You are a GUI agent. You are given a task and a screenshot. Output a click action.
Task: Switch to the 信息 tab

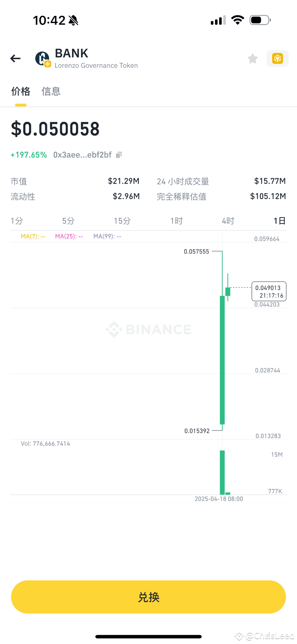click(51, 91)
